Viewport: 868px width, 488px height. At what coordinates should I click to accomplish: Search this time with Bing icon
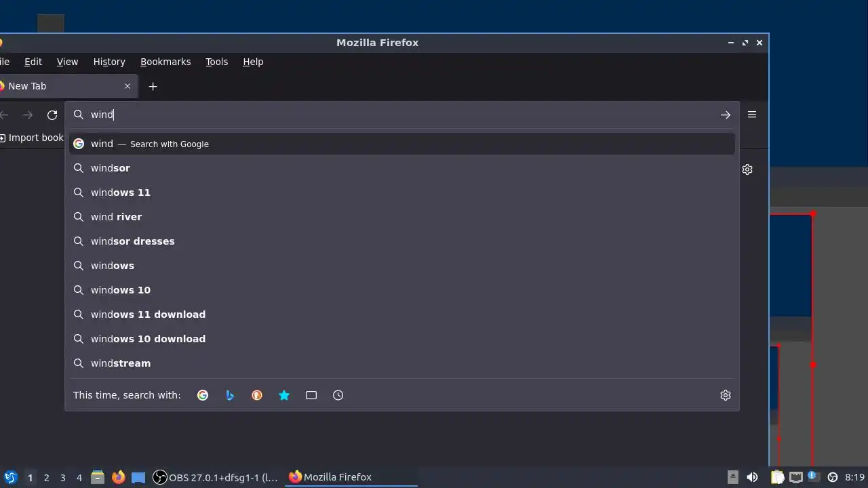pos(230,395)
